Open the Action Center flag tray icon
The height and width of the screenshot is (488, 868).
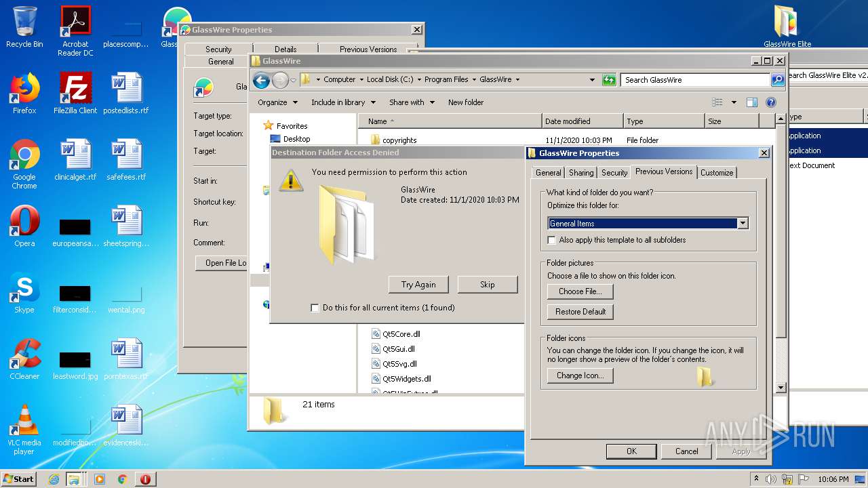click(x=805, y=479)
